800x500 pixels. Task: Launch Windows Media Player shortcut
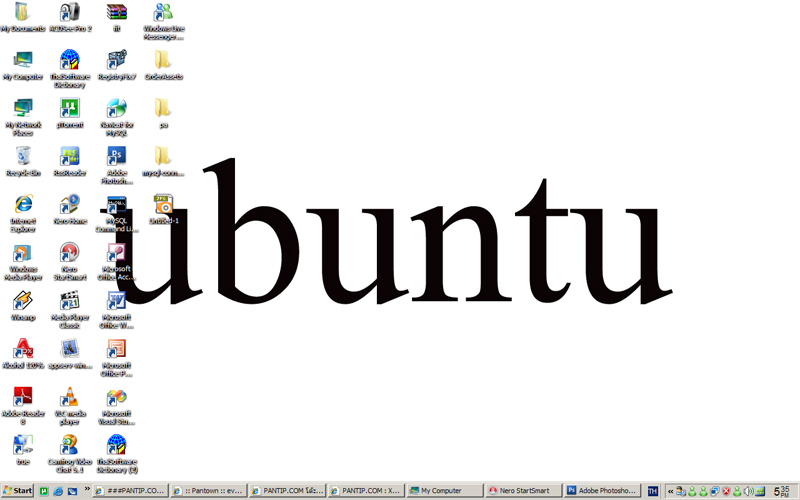tap(22, 261)
